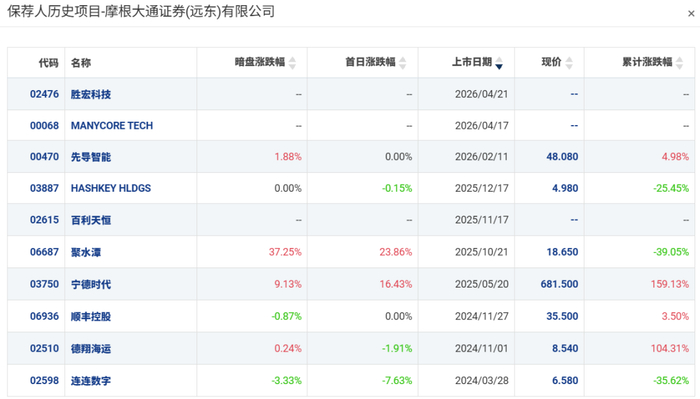700x399 pixels.
Task: Open 先导智能 stock link
Action: coord(91,157)
